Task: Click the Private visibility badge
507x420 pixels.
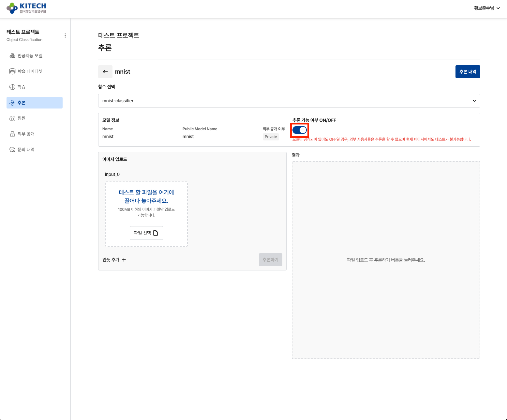Action: click(x=271, y=137)
